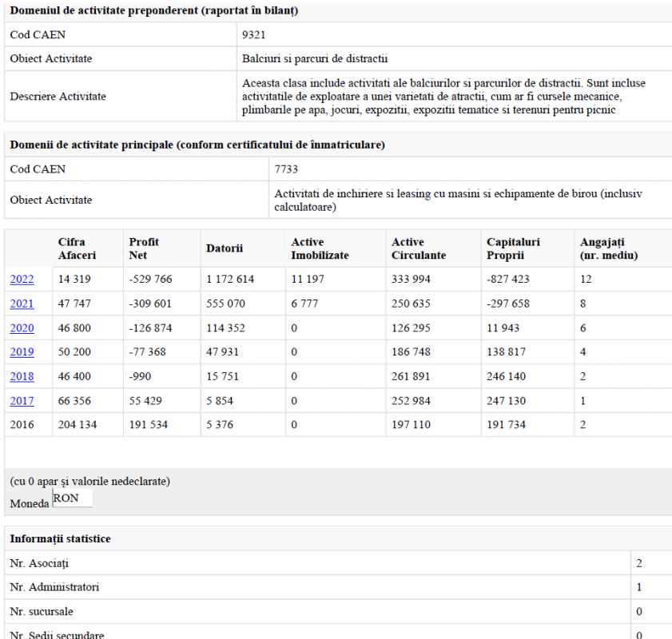Image resolution: width=672 pixels, height=639 pixels.
Task: Open the 2020 financial year link
Action: pyautogui.click(x=22, y=328)
